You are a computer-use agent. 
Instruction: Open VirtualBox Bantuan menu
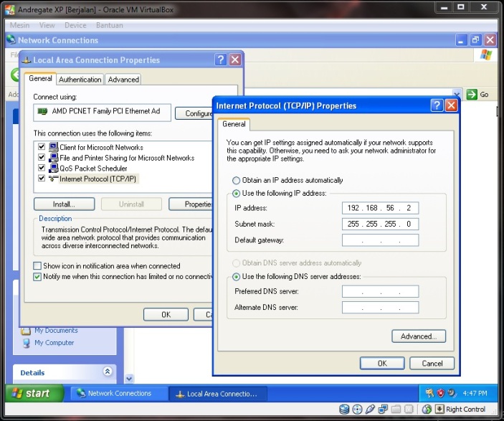[x=109, y=25]
